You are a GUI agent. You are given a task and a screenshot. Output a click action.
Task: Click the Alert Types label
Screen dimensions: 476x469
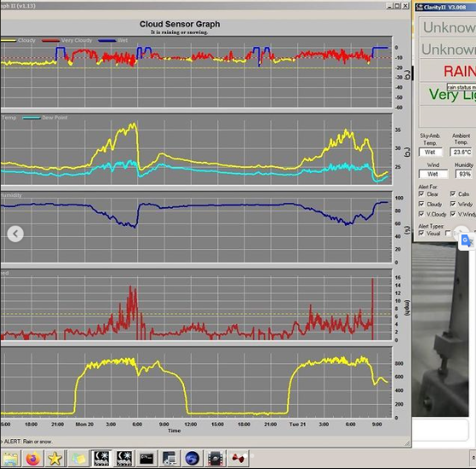point(431,226)
